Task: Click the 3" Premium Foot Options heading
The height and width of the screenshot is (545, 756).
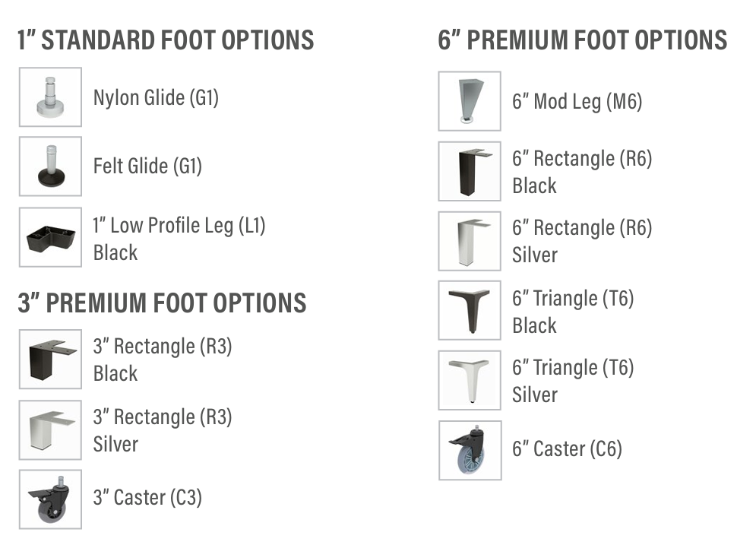Action: pos(162,303)
